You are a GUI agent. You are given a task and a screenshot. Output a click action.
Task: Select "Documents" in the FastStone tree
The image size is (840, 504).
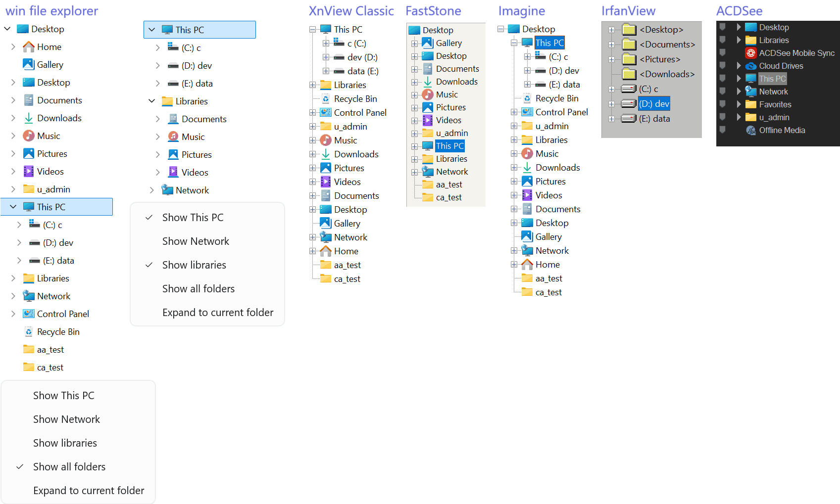[x=457, y=69]
